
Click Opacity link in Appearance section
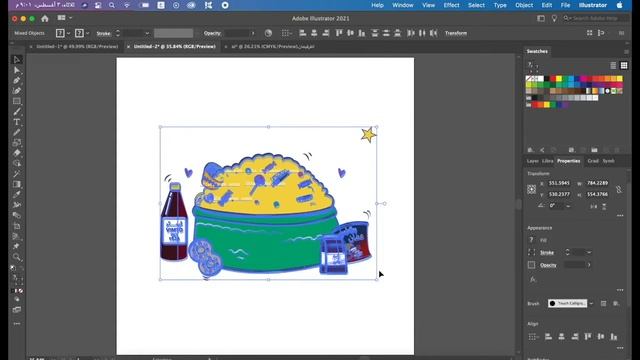[548, 265]
